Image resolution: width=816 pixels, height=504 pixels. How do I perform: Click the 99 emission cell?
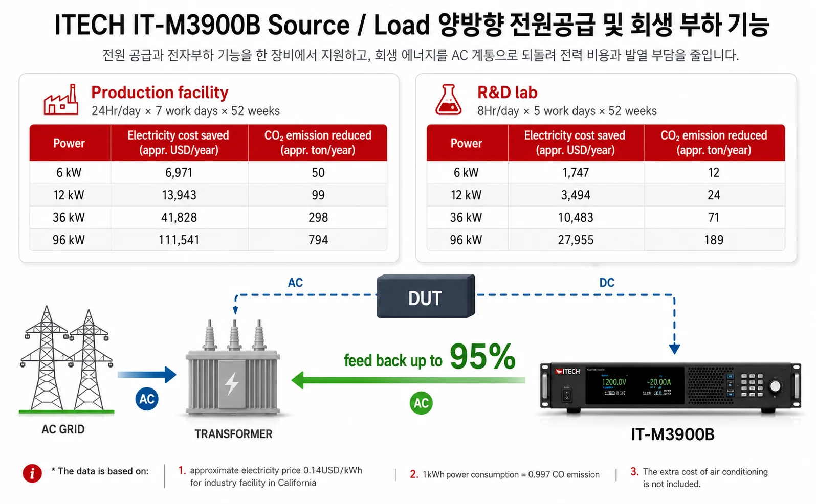tap(318, 195)
